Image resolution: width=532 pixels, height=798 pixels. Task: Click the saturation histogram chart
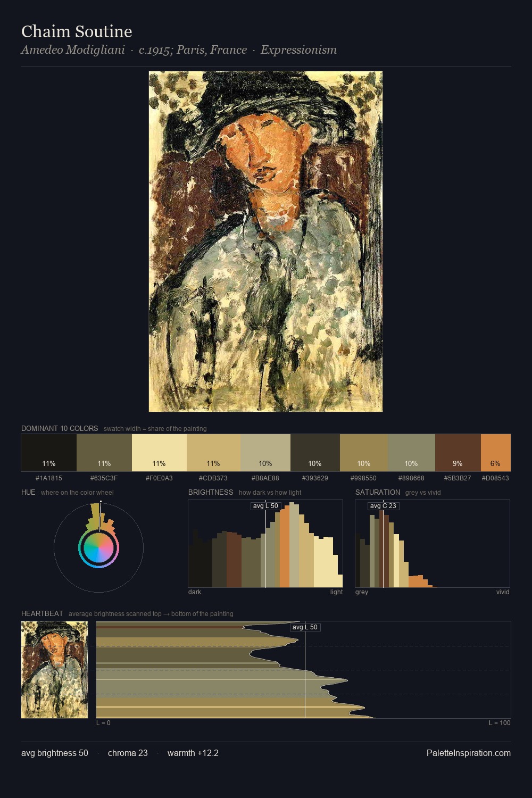pos(433,544)
